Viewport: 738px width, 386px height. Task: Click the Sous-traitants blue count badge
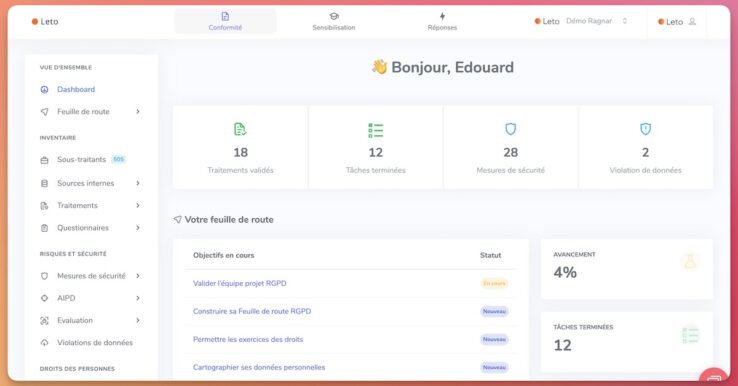point(119,160)
